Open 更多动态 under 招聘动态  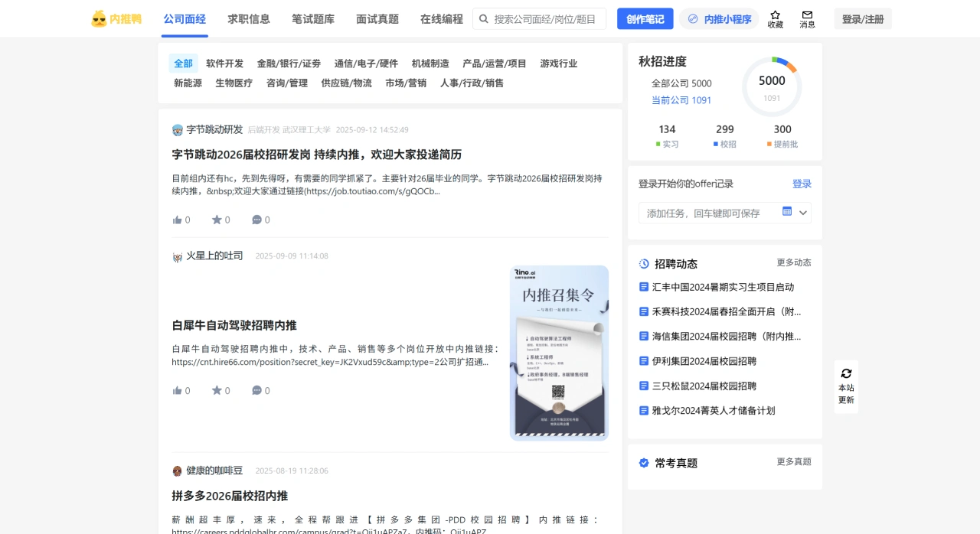click(x=793, y=262)
